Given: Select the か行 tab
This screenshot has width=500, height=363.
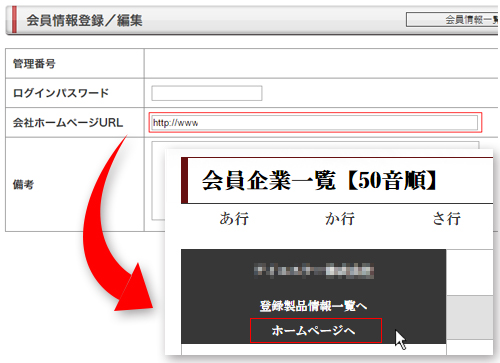Looking at the screenshot, I should click(x=340, y=219).
